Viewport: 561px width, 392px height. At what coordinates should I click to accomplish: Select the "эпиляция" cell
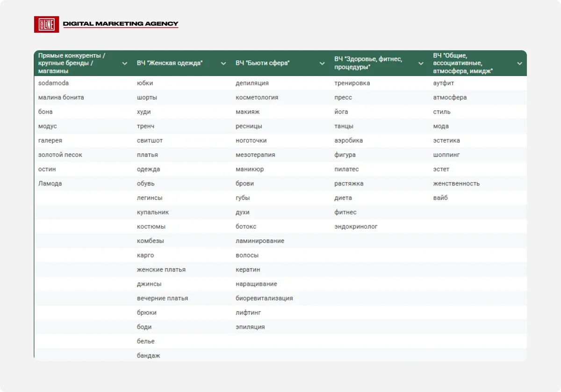point(280,327)
